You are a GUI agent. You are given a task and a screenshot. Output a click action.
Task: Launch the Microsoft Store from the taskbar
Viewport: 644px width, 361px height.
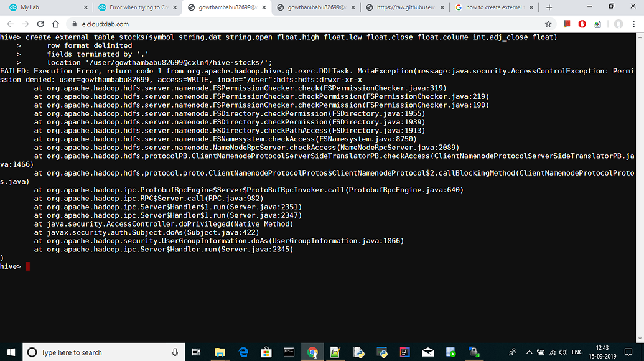pyautogui.click(x=266, y=352)
